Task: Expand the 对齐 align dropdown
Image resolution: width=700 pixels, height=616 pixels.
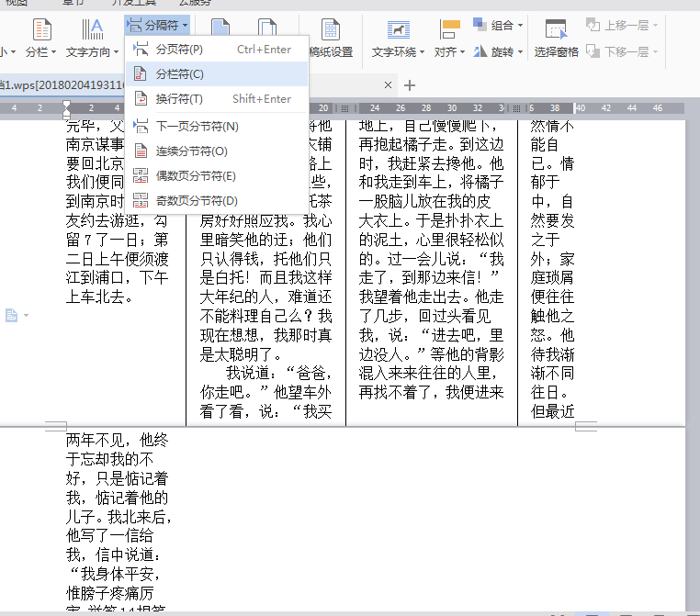Action: (462, 52)
